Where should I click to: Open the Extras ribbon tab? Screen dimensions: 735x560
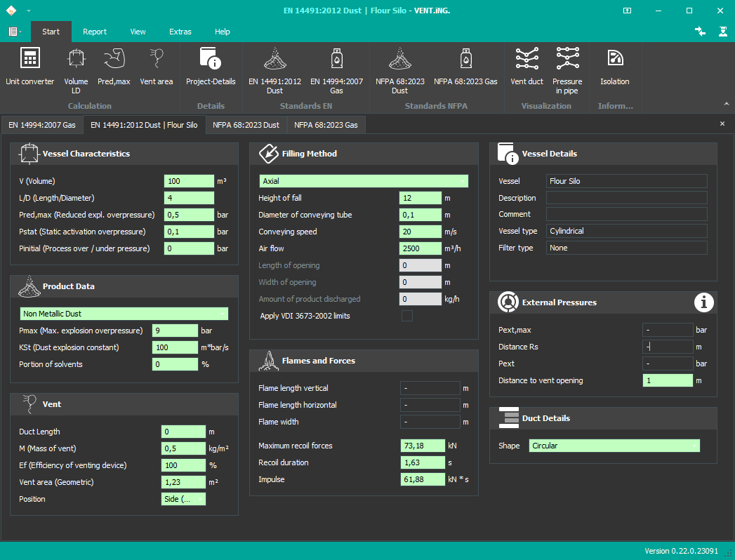point(180,32)
